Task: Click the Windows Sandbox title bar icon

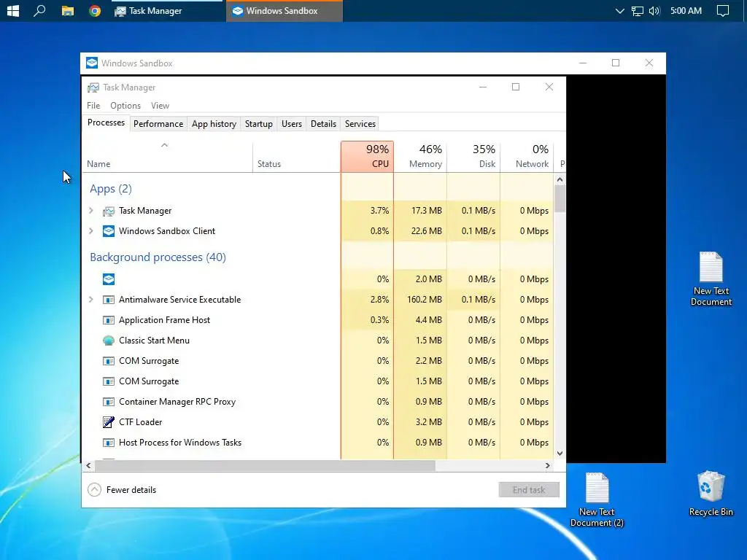Action: click(x=92, y=63)
